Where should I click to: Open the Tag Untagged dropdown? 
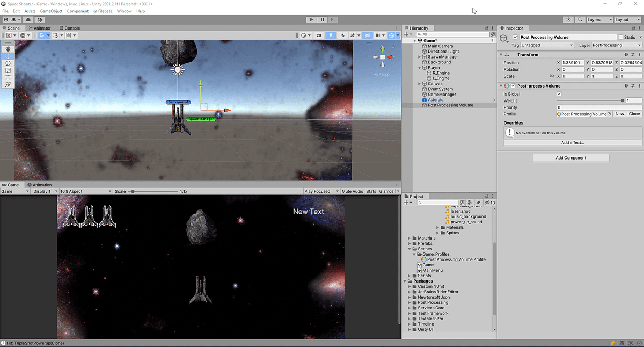click(x=546, y=45)
